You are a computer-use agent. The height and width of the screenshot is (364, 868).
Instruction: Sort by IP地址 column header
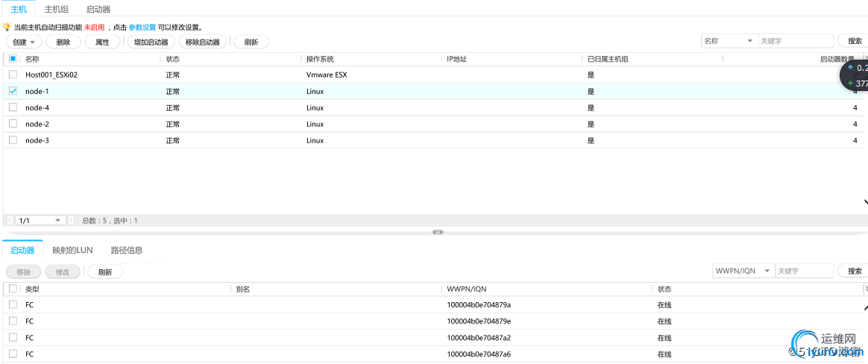point(456,59)
